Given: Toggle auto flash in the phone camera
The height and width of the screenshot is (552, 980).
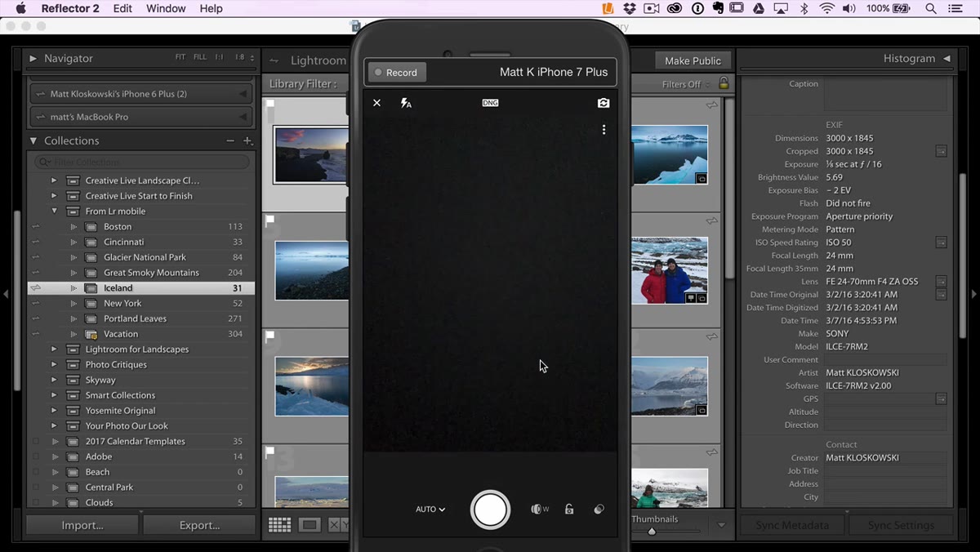Looking at the screenshot, I should click(406, 103).
